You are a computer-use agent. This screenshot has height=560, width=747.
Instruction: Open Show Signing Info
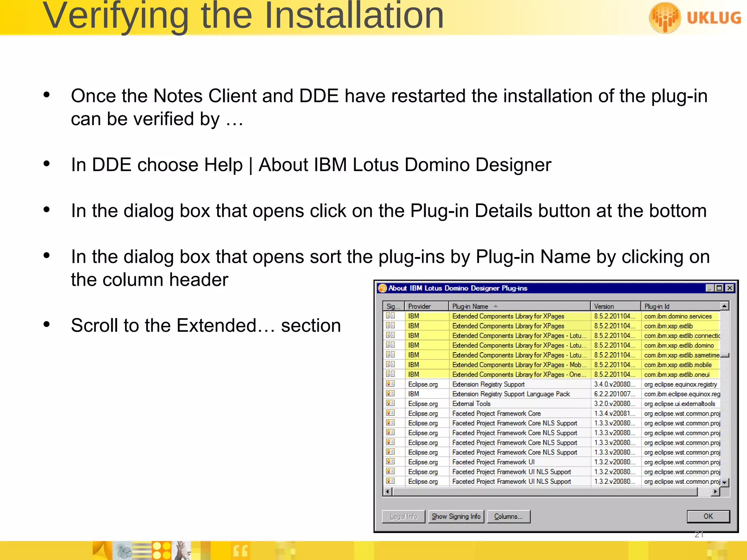click(x=456, y=516)
